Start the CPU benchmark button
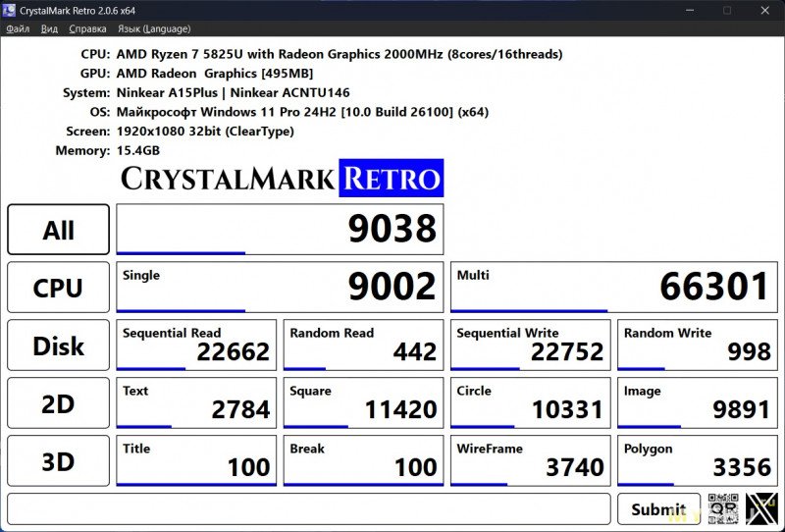The width and height of the screenshot is (785, 532). pyautogui.click(x=59, y=288)
